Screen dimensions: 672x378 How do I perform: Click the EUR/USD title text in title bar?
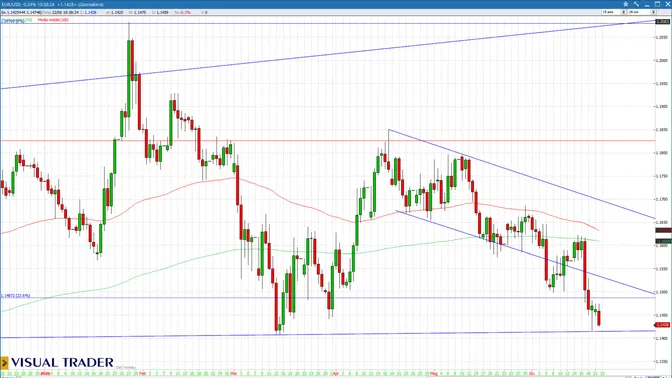(x=10, y=4)
